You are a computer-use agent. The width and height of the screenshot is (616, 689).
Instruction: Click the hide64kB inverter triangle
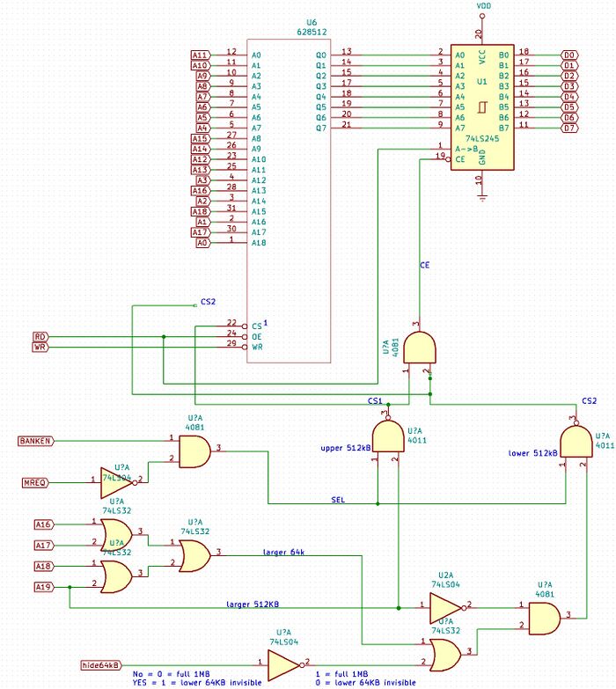(x=285, y=665)
